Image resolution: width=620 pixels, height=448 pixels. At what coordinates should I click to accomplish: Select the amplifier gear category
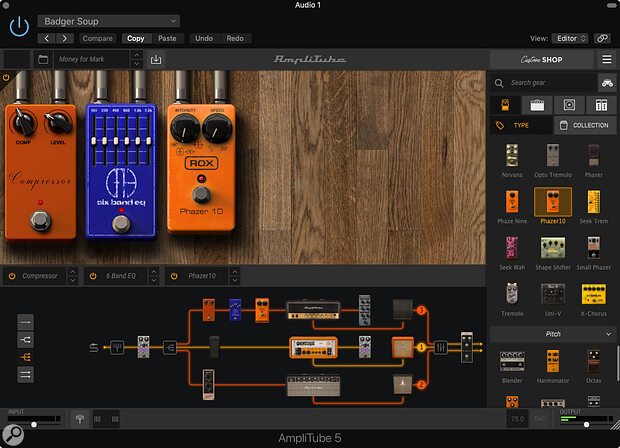(x=537, y=105)
